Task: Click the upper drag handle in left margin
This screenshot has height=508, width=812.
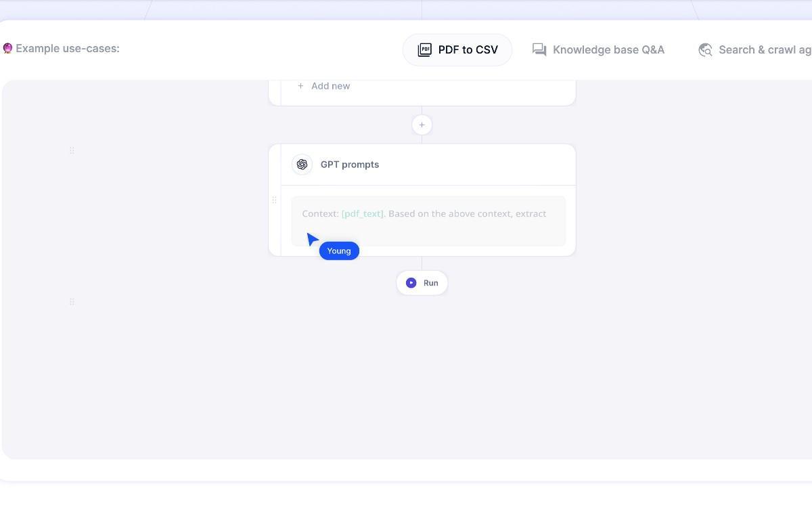Action: tap(72, 150)
